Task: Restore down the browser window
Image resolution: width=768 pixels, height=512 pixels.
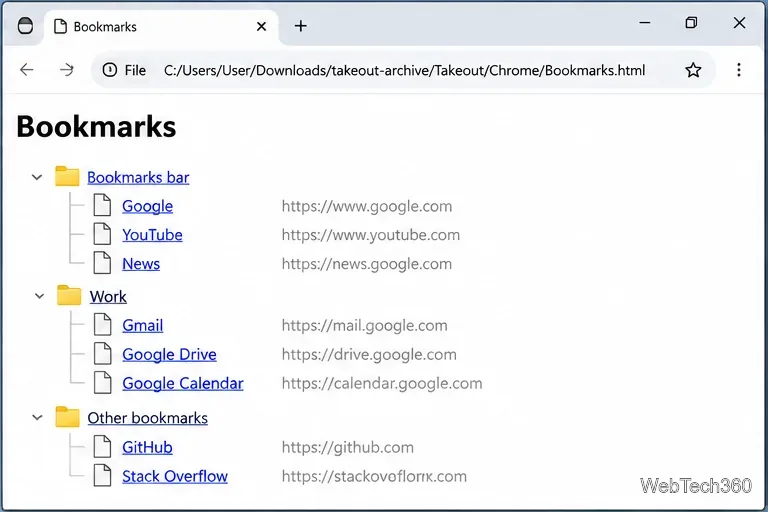Action: 691,23
